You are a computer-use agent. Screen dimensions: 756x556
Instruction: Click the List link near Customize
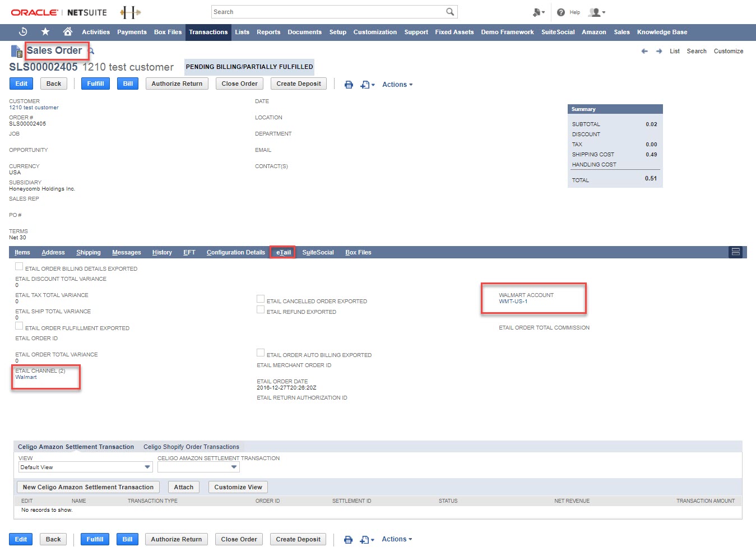675,51
